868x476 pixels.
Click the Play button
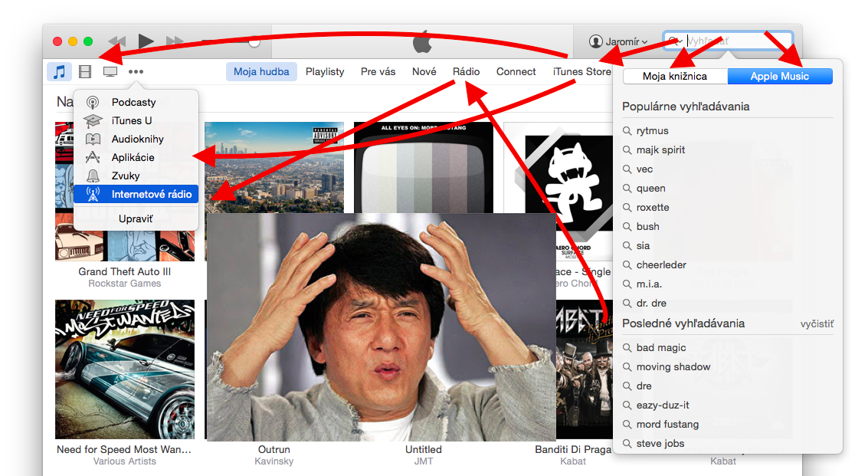point(146,41)
